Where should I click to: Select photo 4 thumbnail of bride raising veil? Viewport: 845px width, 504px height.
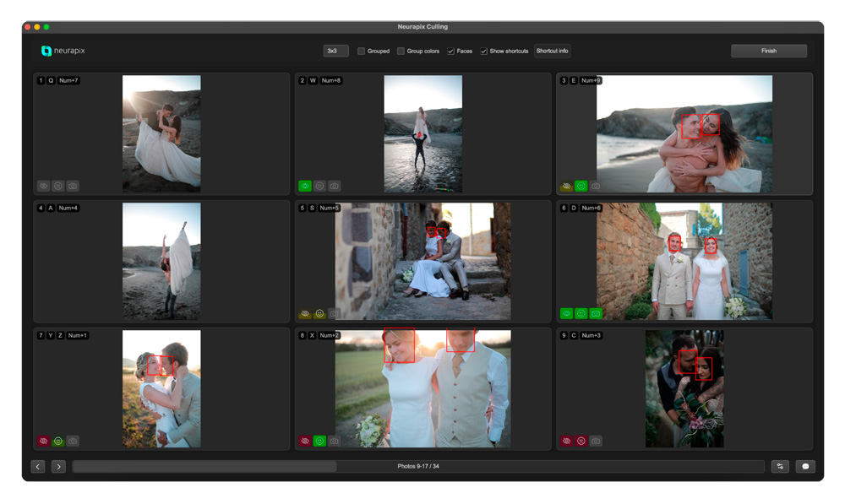pos(161,261)
